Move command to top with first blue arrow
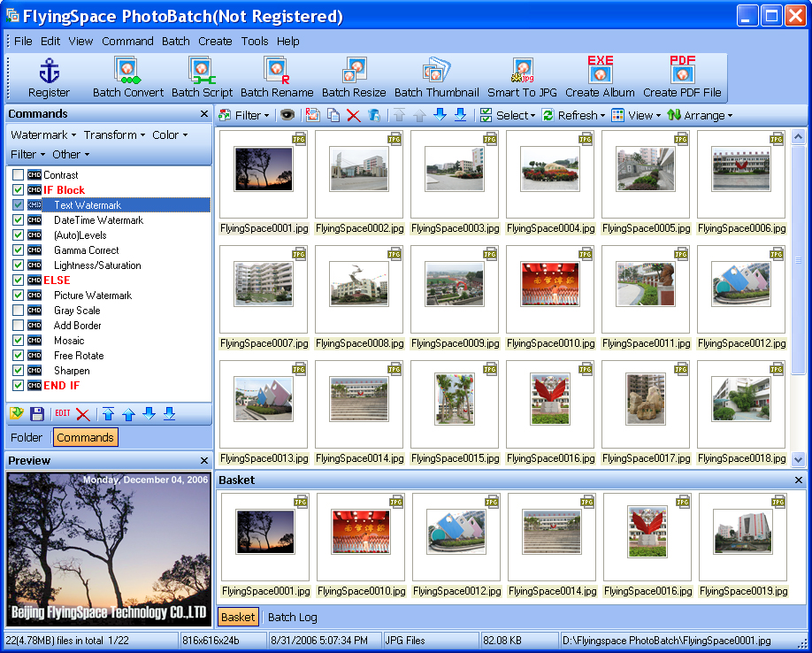The height and width of the screenshot is (653, 812). point(108,413)
